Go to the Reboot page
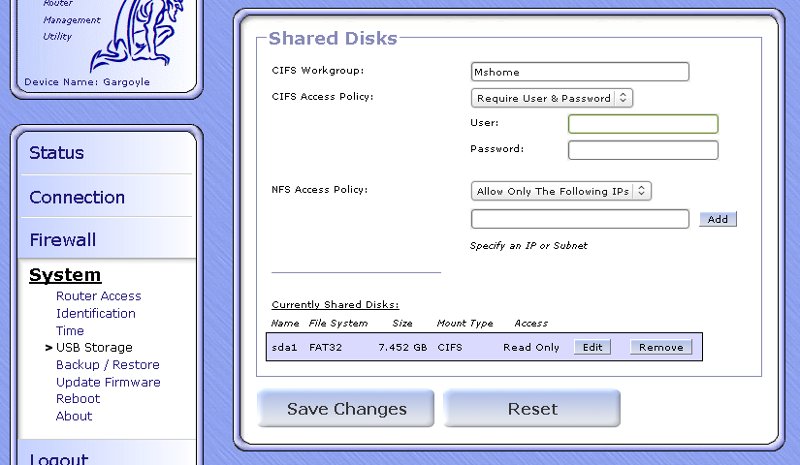This screenshot has height=465, width=800. coord(78,399)
